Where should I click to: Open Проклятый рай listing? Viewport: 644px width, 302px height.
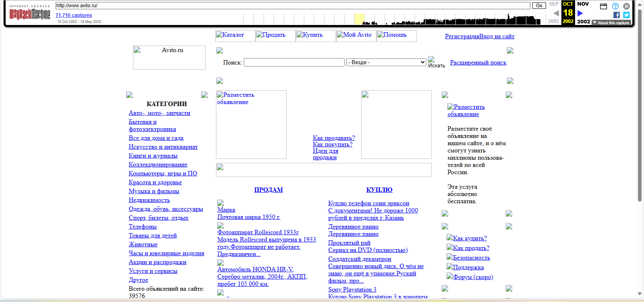[x=349, y=243]
